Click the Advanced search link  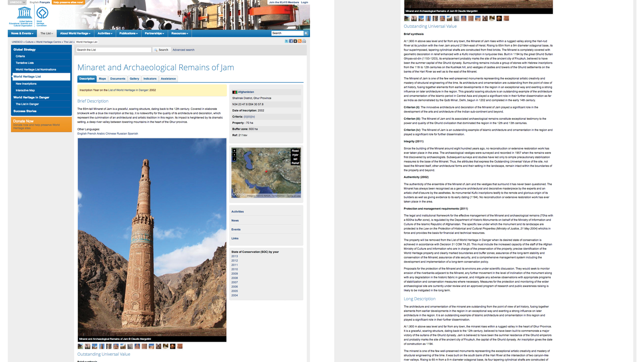183,50
